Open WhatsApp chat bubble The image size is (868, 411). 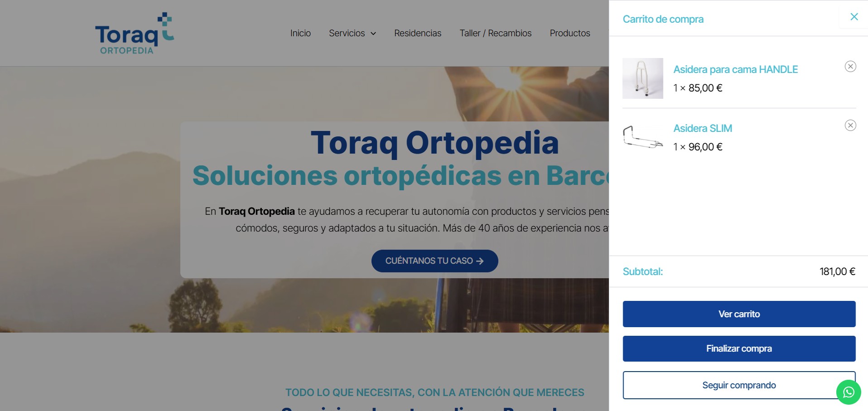(848, 392)
